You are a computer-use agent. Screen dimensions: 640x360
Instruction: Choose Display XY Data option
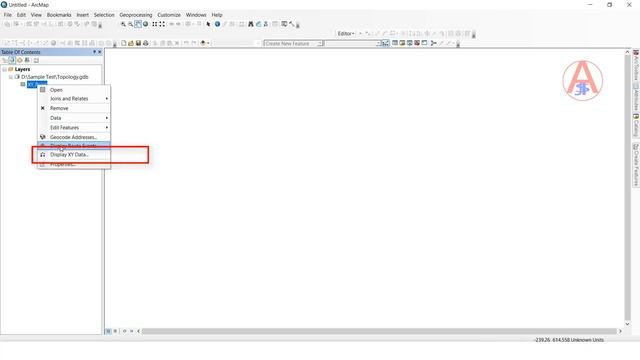pyautogui.click(x=74, y=155)
